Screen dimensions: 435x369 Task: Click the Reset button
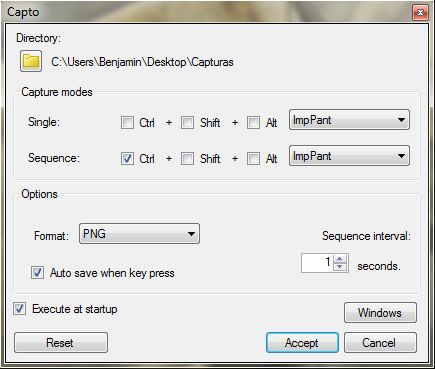pos(61,343)
